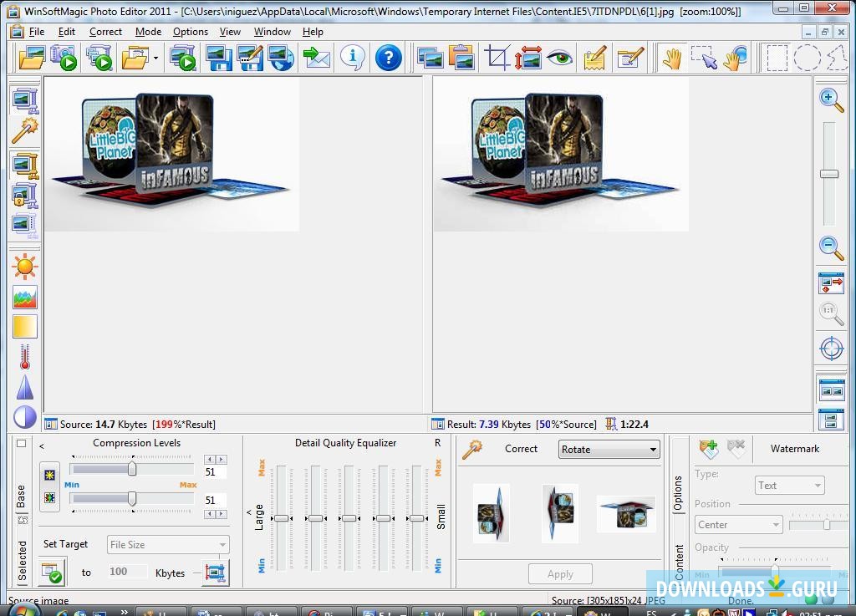856x616 pixels.
Task: Click the thermometer color temperature icon
Action: pos(24,357)
